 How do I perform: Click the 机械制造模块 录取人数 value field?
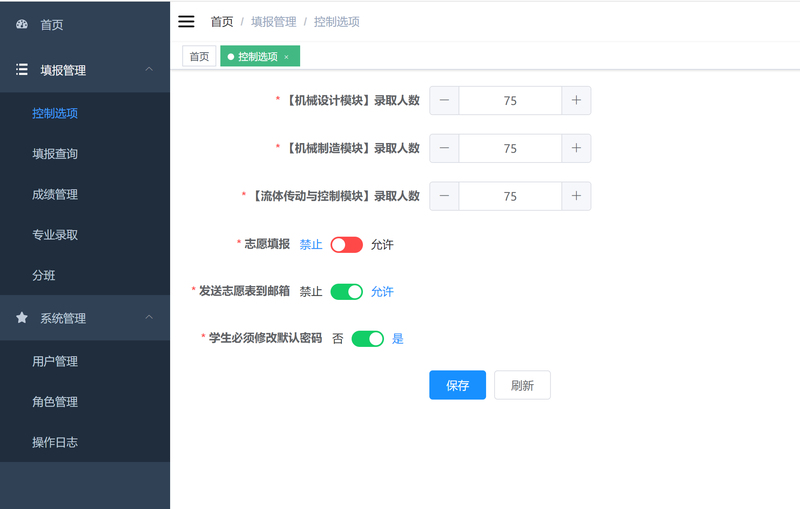pyautogui.click(x=510, y=148)
